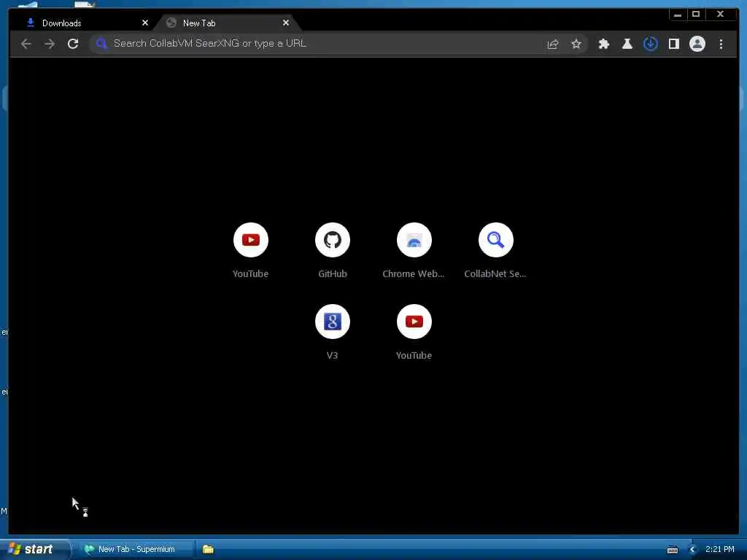Open the three-dot browser menu
Image resolution: width=747 pixels, height=560 pixels.
(721, 44)
